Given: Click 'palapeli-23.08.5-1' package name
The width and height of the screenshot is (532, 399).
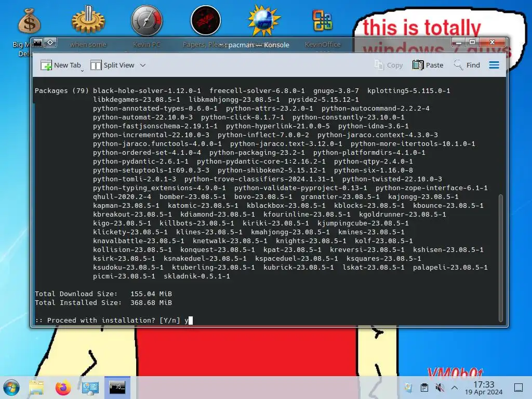Looking at the screenshot, I should pyautogui.click(x=450, y=268).
